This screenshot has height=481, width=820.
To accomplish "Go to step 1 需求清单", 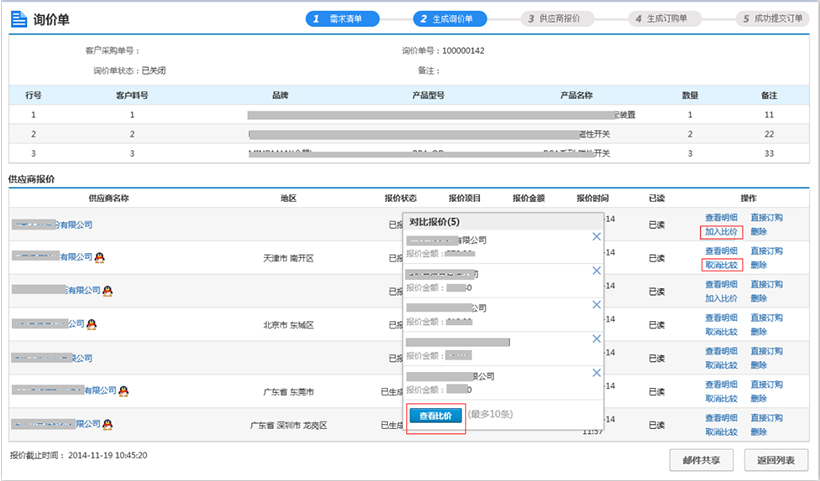I will (343, 19).
